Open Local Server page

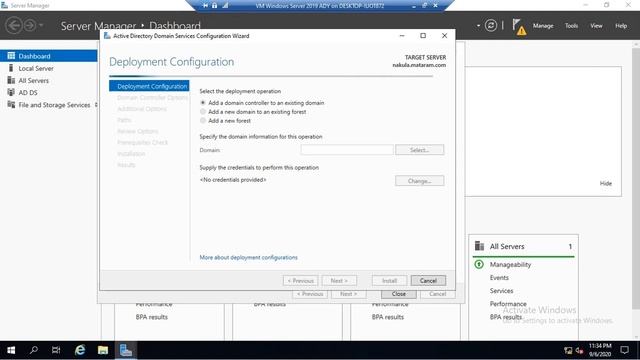pos(36,68)
